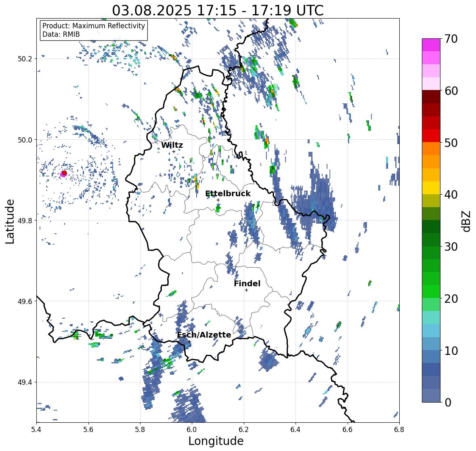
Task: Click the 'Data: RMIB' legend text
Action: pos(61,34)
